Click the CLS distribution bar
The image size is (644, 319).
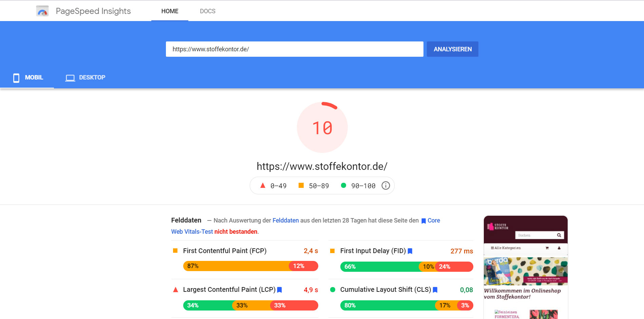coord(406,305)
